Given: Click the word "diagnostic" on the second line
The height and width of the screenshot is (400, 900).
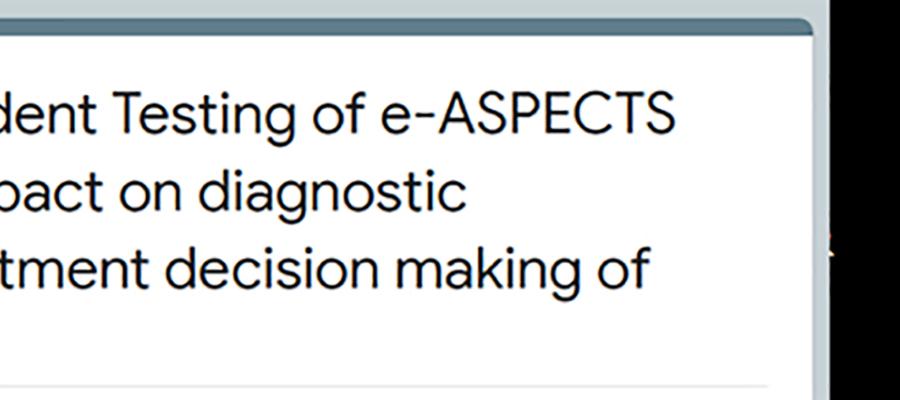Looking at the screenshot, I should click(x=332, y=195).
